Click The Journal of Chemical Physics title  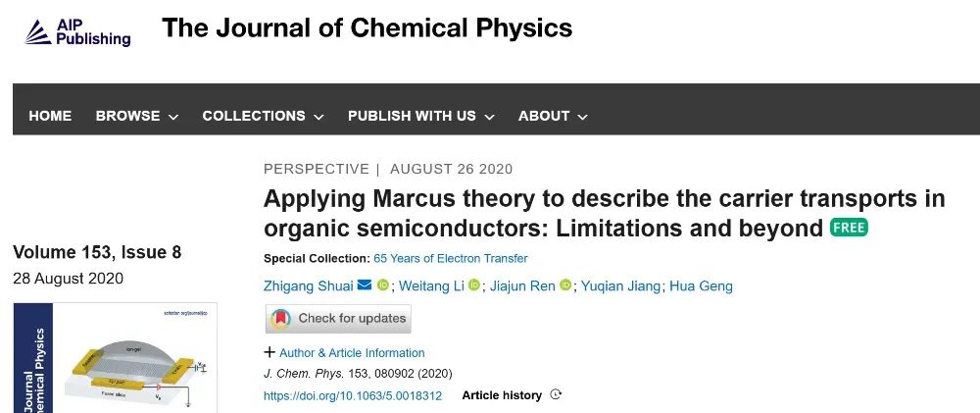[x=367, y=28]
